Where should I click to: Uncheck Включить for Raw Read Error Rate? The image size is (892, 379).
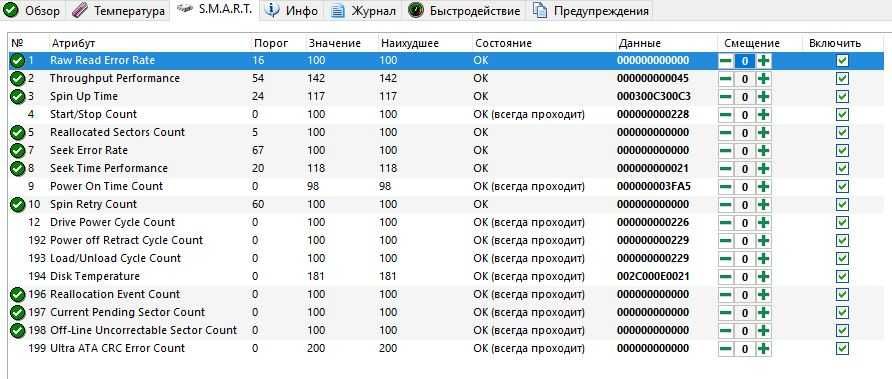[x=843, y=61]
